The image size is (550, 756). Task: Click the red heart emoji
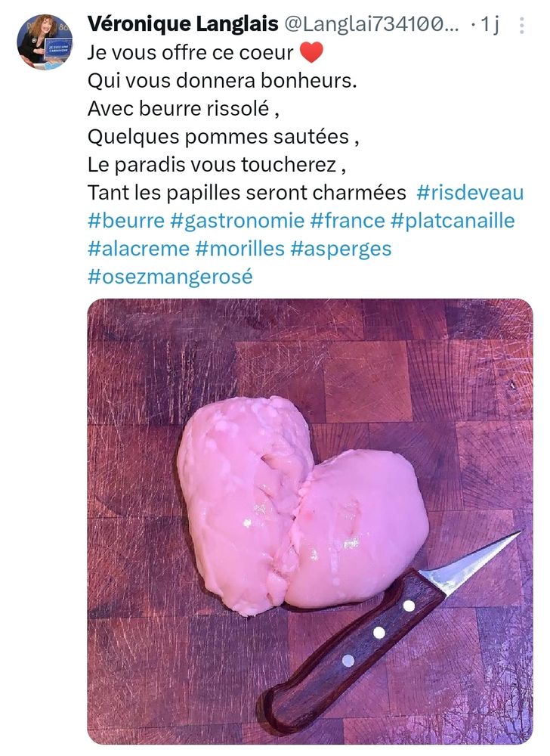311,53
